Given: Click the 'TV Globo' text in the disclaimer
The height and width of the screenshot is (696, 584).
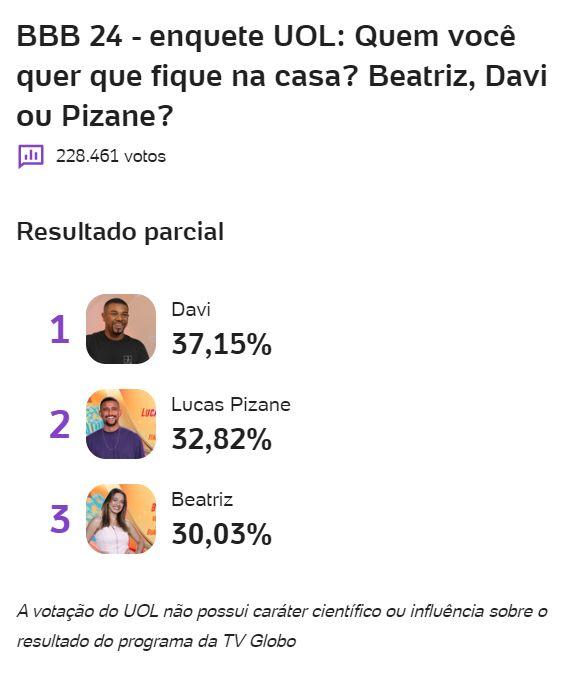Looking at the screenshot, I should 259,641.
